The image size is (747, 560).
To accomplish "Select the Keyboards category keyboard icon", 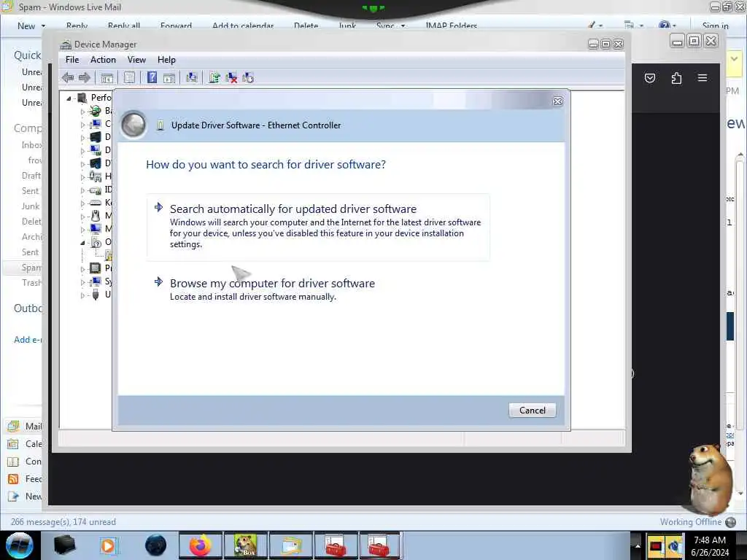I will pyautogui.click(x=96, y=203).
